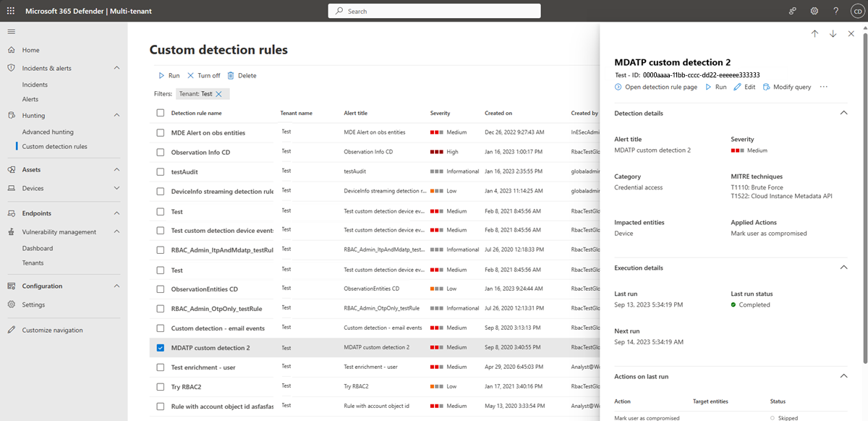Image resolution: width=868 pixels, height=421 pixels.
Task: Check the testAudit rule checkbox
Action: point(161,172)
